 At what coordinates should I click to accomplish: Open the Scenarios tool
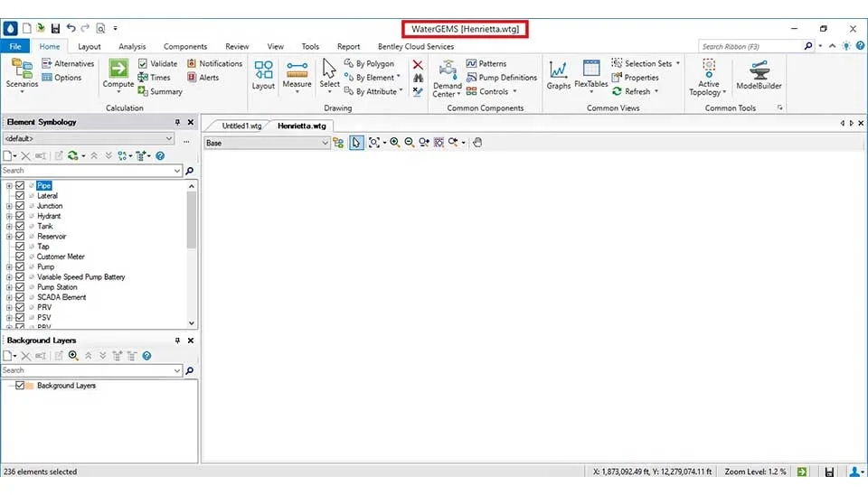click(22, 74)
